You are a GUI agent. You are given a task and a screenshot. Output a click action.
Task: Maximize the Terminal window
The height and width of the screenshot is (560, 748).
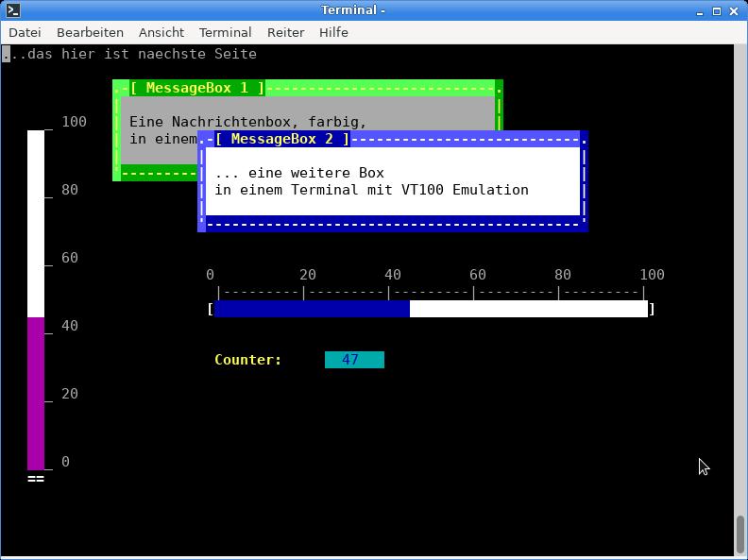tap(717, 10)
